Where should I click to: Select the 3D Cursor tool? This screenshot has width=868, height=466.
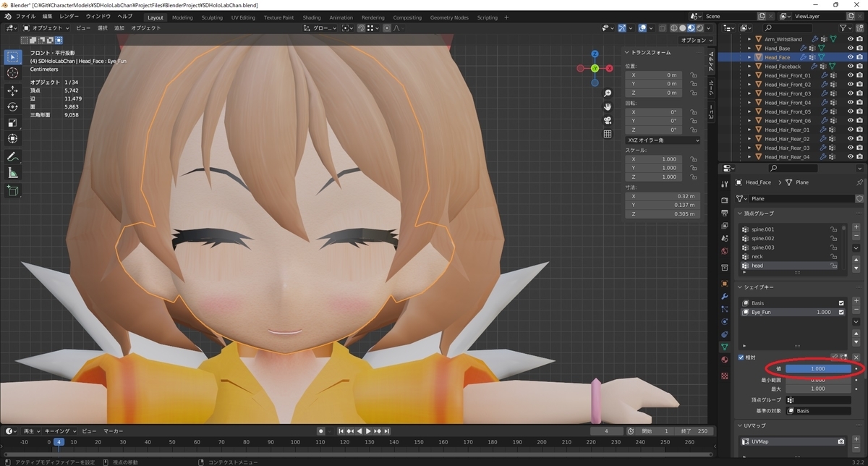click(12, 73)
